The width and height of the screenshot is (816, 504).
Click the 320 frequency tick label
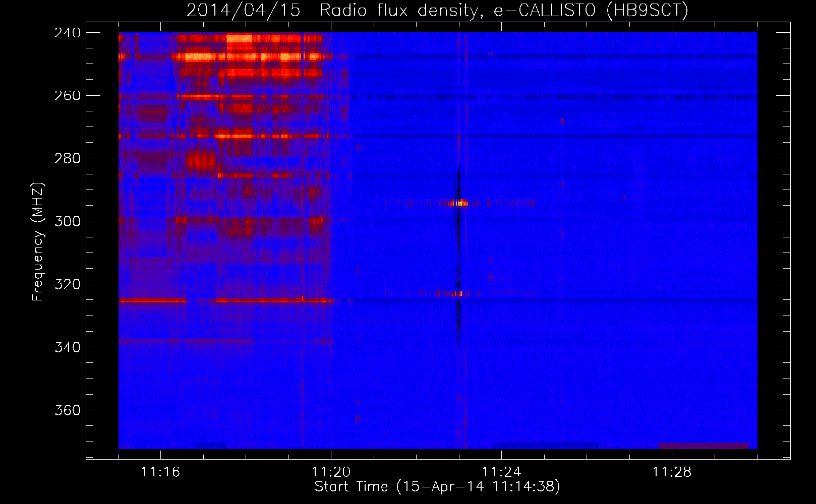coord(68,285)
